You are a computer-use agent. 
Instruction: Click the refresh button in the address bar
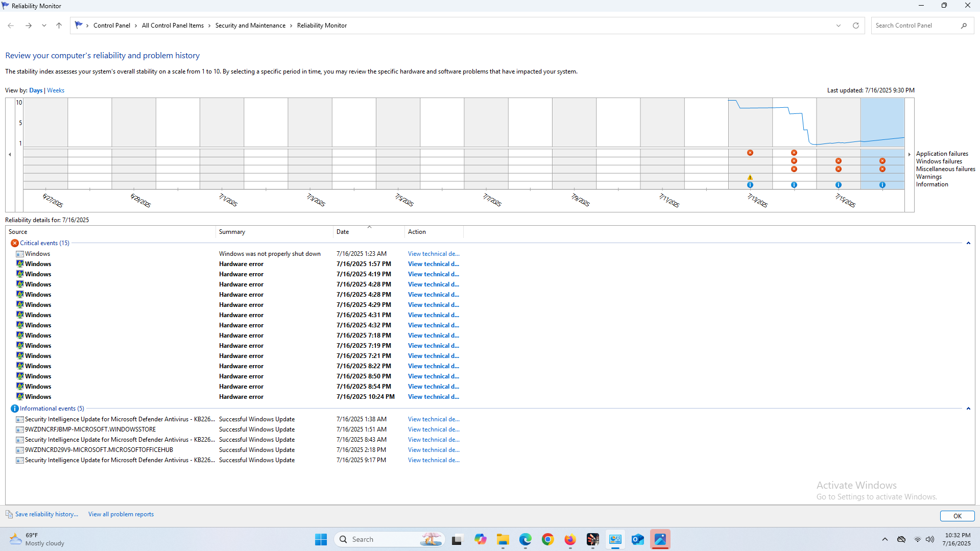tap(855, 26)
